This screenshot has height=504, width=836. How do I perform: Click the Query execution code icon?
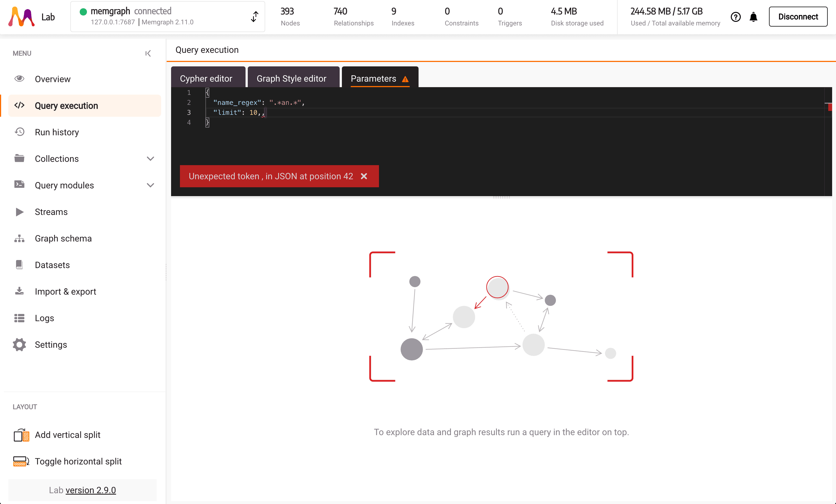click(19, 105)
